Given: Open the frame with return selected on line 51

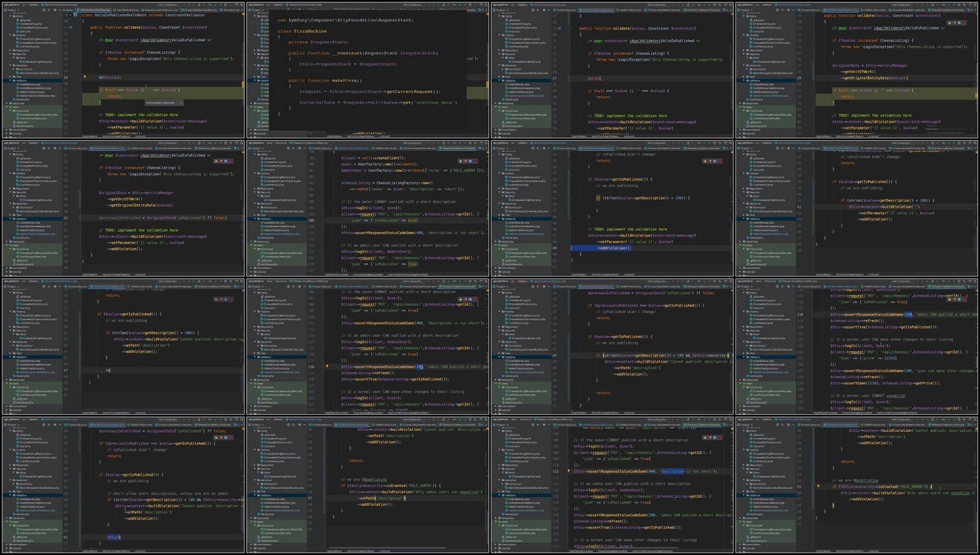Looking at the screenshot, I should click(x=123, y=485).
